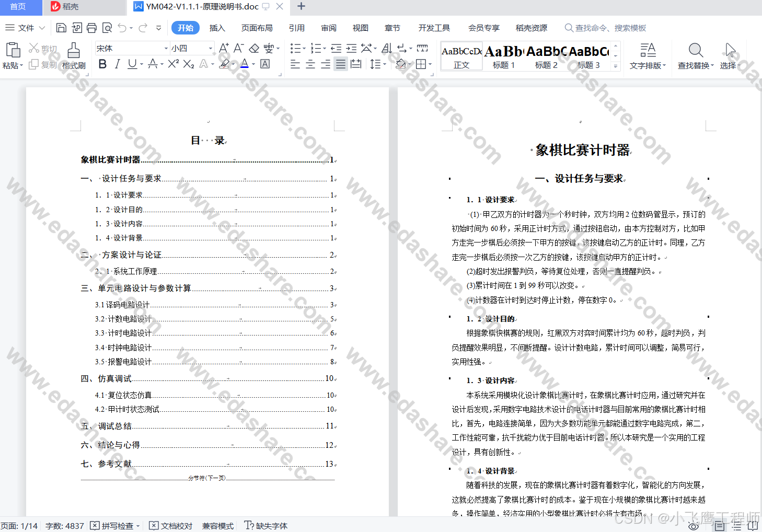762x532 pixels.
Task: Click the word count 字数: 4837
Action: pos(64,526)
